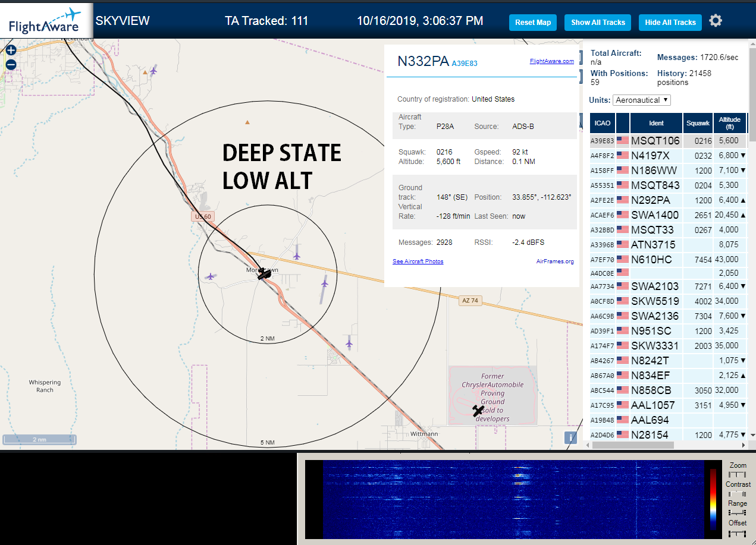The image size is (756, 545).
Task: Click US flag in ATN3715 row
Action: click(x=623, y=245)
